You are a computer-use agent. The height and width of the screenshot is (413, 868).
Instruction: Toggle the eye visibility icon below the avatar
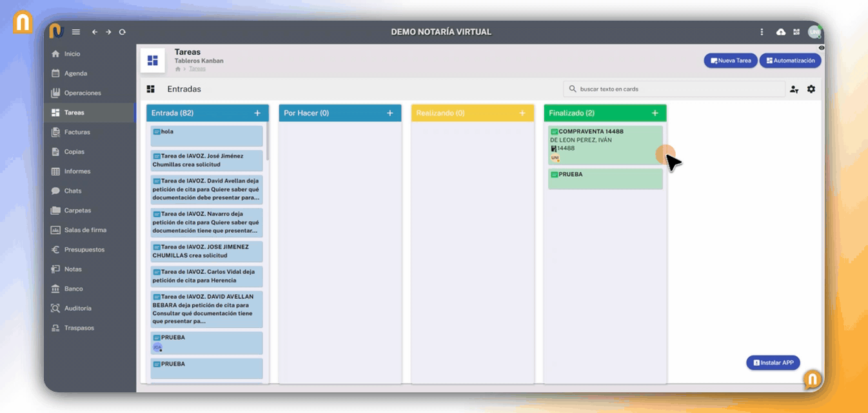pyautogui.click(x=821, y=48)
